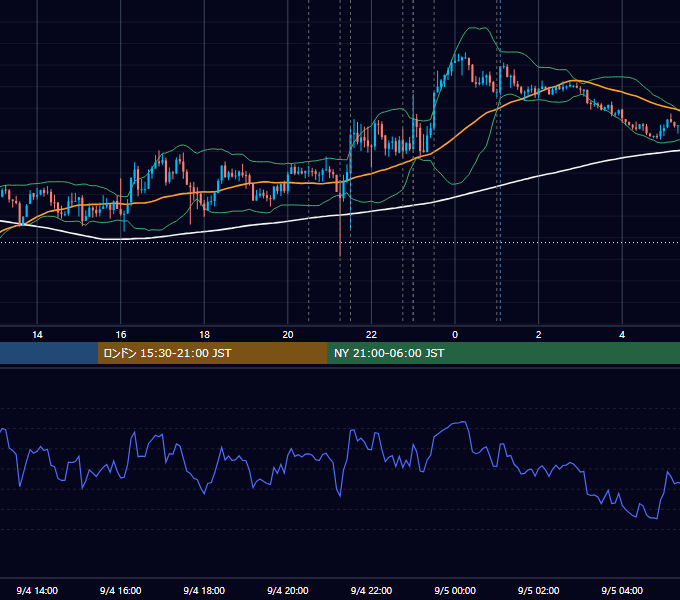
Task: Click the blue session bar before London
Action: pos(49,353)
